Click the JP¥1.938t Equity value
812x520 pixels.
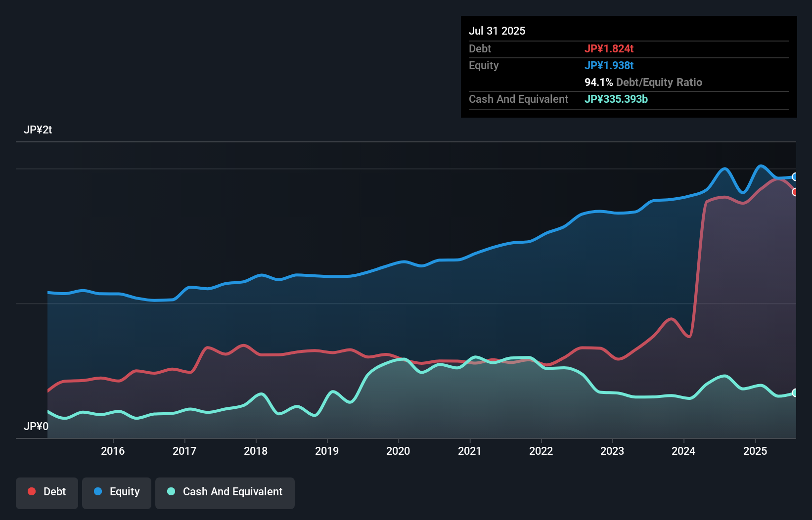point(609,65)
